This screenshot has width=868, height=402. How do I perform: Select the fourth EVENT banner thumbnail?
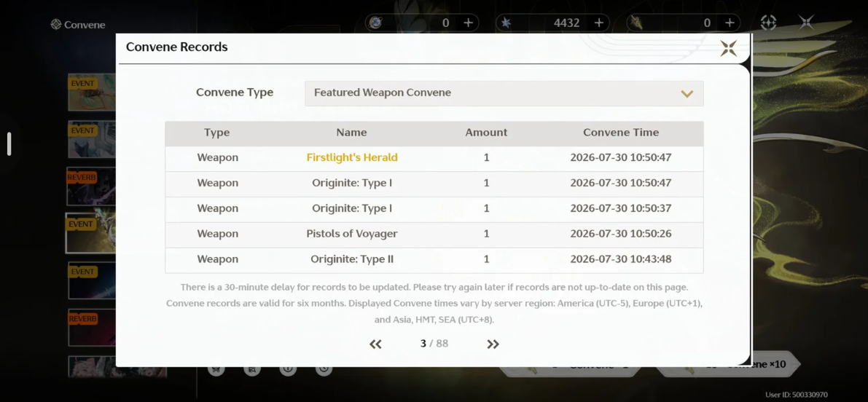[91, 280]
